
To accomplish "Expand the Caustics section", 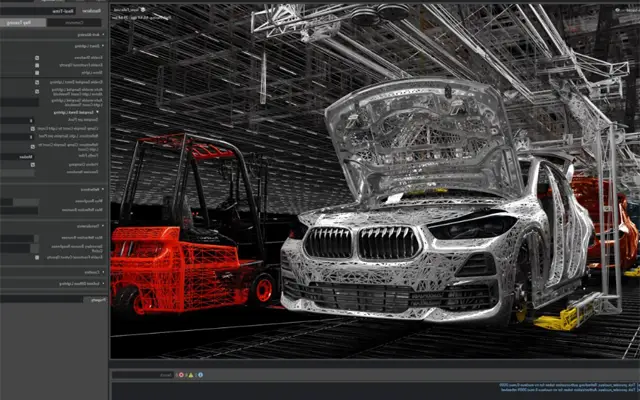I will (103, 272).
